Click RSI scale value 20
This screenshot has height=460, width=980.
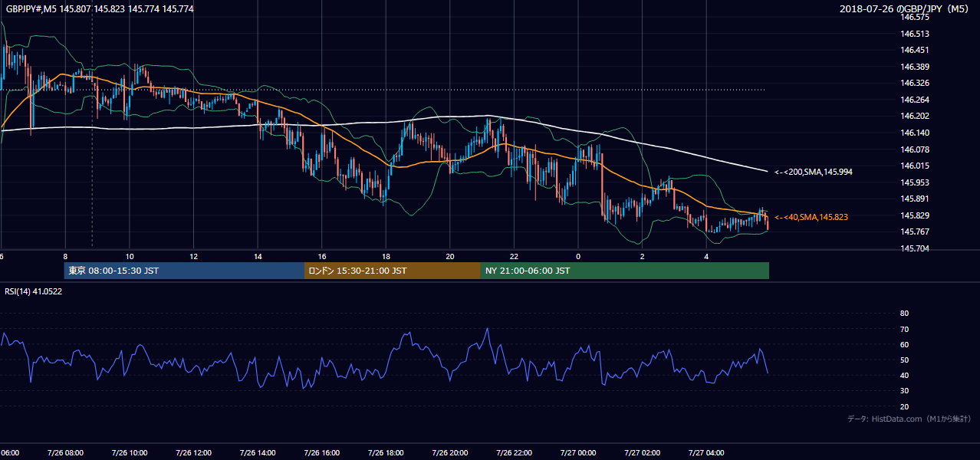[x=904, y=406]
